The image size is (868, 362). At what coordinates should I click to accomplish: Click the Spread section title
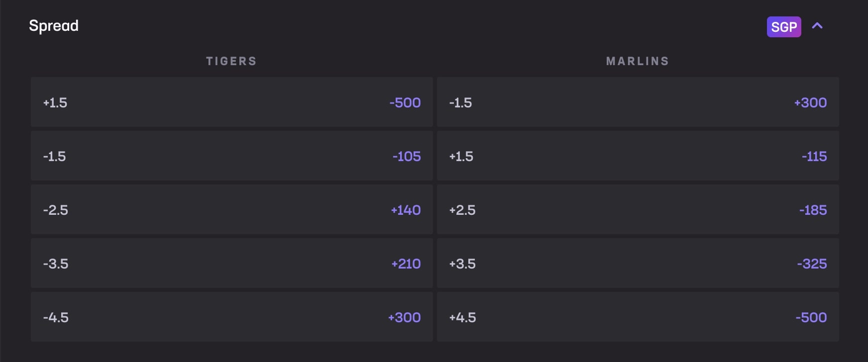54,26
